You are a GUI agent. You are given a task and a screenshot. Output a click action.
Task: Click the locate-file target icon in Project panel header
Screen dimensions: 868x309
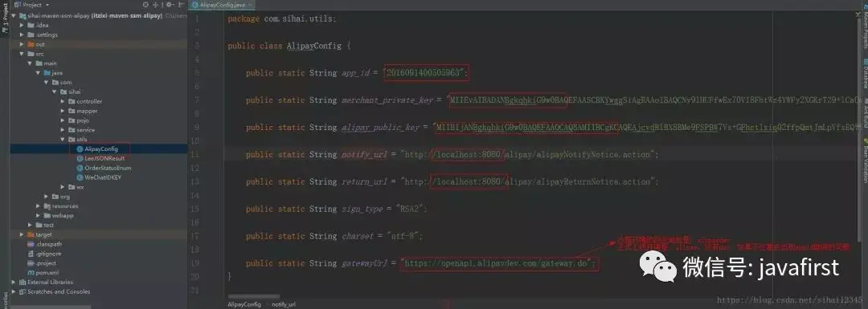pos(145,5)
